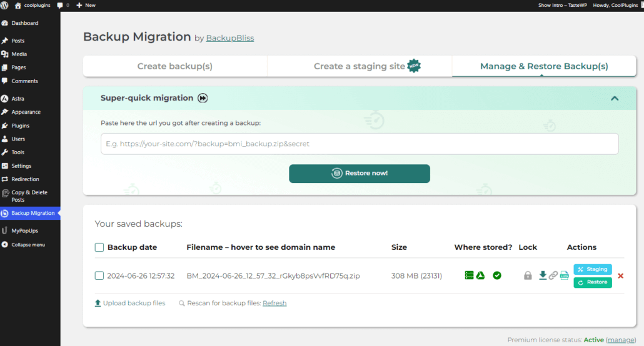
Task: Select the 2024-06-26 12:57:32 backup checkbox
Action: coord(99,275)
